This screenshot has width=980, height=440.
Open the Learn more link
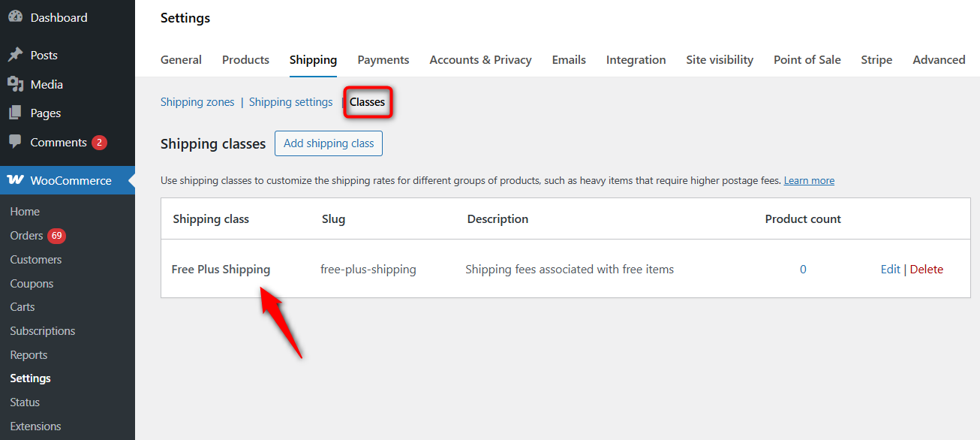pos(809,180)
